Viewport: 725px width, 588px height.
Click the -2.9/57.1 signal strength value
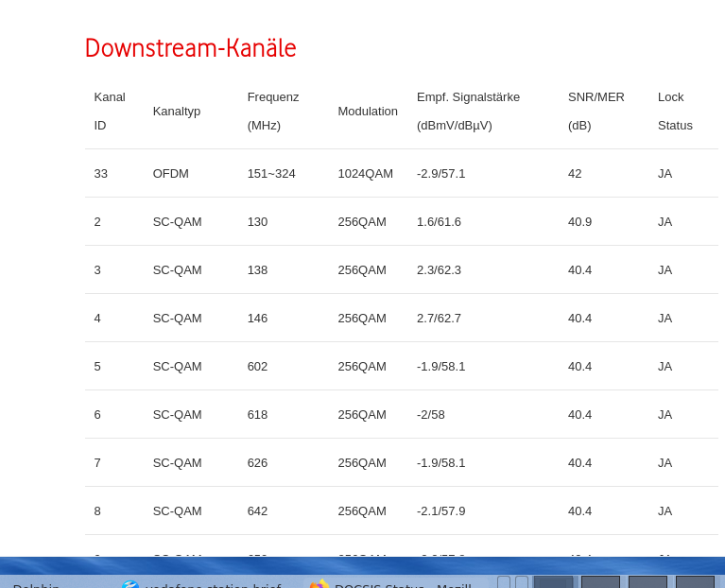pyautogui.click(x=440, y=174)
